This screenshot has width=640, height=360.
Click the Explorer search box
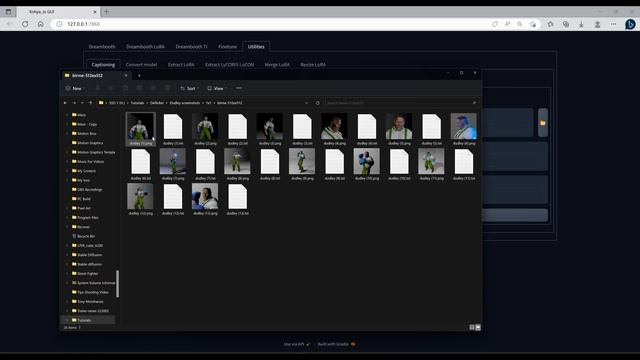(401, 103)
